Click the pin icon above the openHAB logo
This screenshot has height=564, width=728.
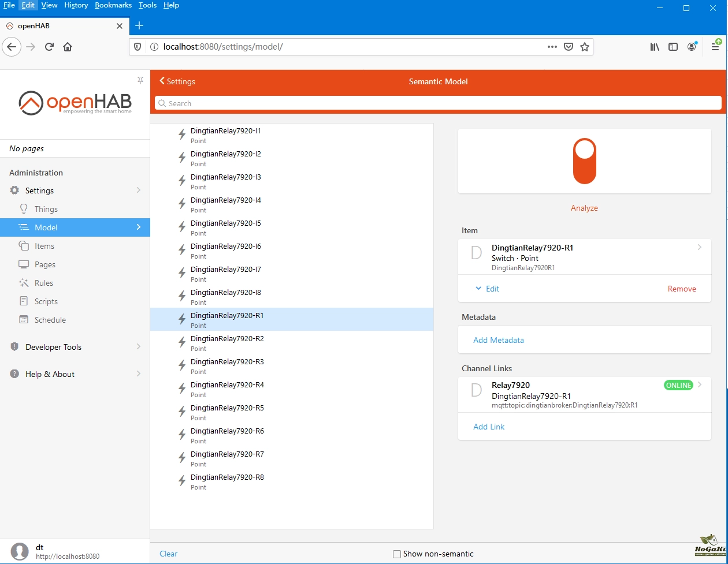(x=140, y=80)
